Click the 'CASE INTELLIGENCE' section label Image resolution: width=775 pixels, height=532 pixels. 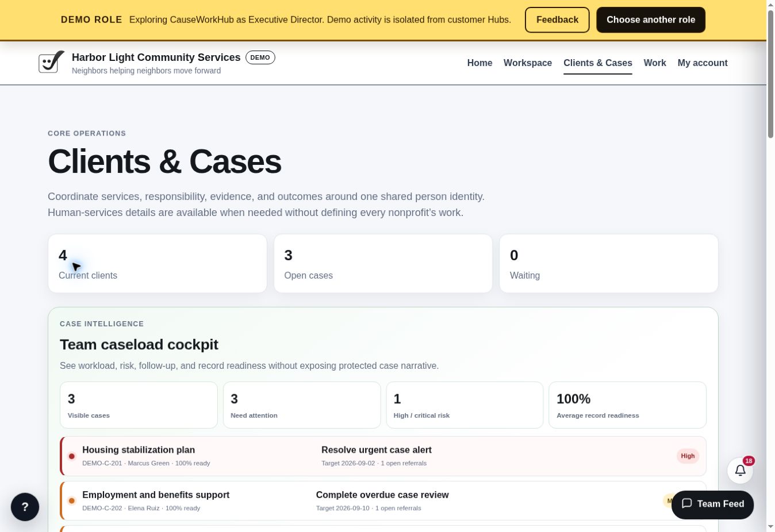pyautogui.click(x=102, y=324)
